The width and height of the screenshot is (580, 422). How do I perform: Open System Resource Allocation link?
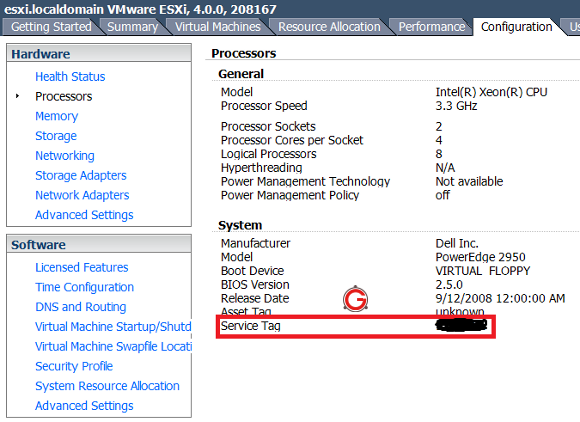(x=107, y=386)
